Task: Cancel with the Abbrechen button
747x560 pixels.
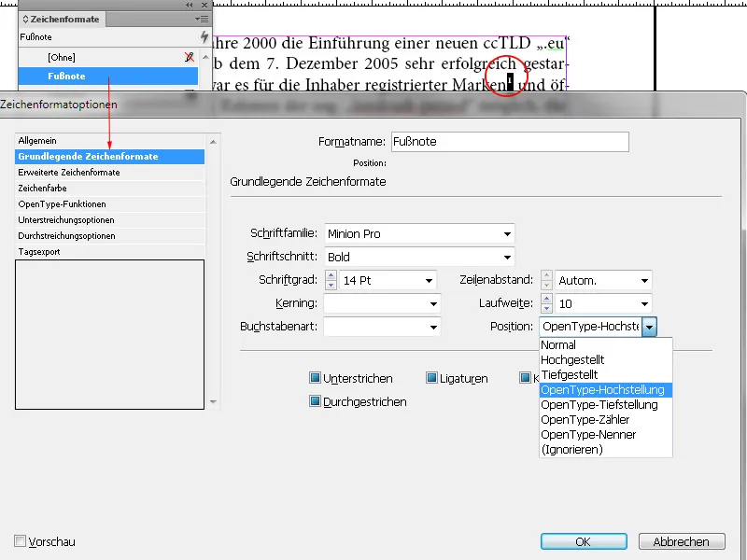Action: (682, 541)
